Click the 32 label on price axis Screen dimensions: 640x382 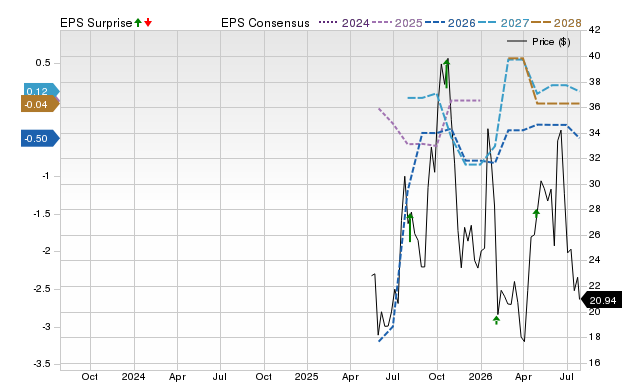(x=595, y=158)
